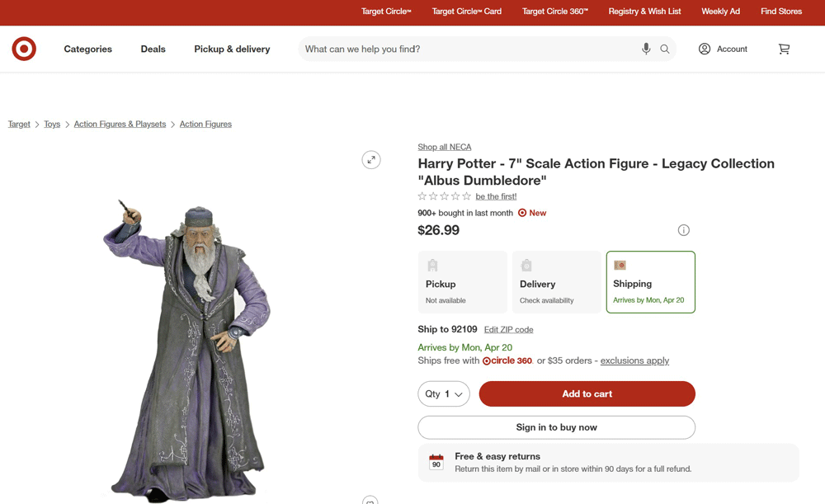This screenshot has width=825, height=504.
Task: Open the Categories menu
Action: coord(87,49)
